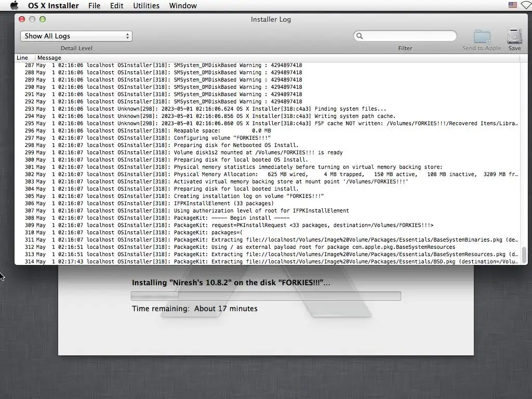The image size is (532, 399).
Task: Click the Wi-Fi status icon
Action: (x=526, y=5)
